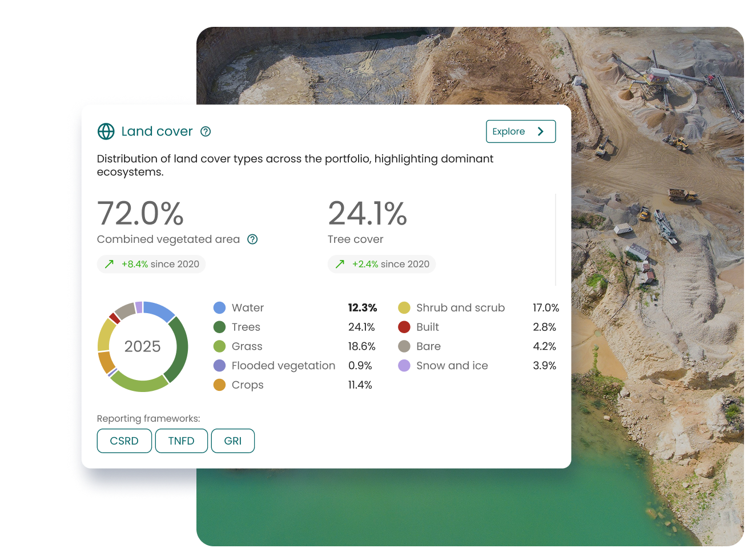Open the help icon next to Land cover
The height and width of the screenshot is (560, 756).
[206, 131]
